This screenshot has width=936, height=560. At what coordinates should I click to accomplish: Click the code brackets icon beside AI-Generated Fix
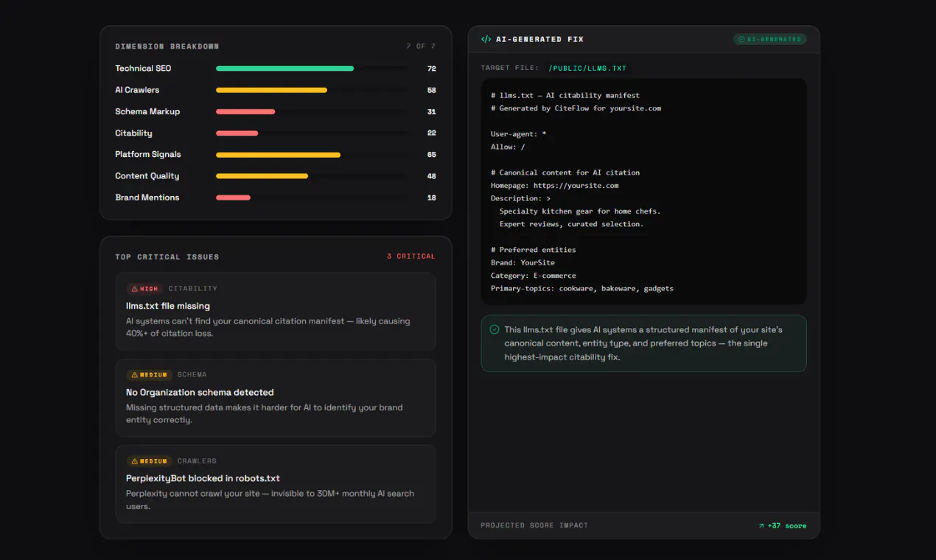click(x=486, y=39)
